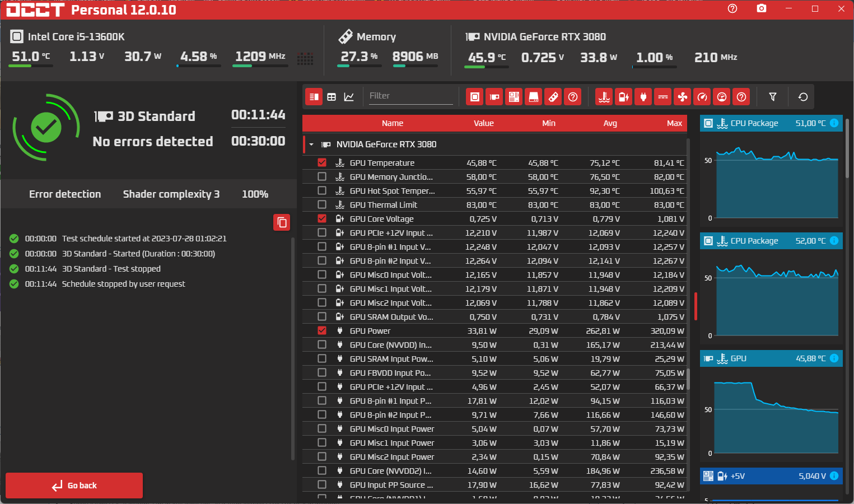Screen dimensions: 854x504
Task: Sort by the Avg column header
Action: tap(610, 123)
